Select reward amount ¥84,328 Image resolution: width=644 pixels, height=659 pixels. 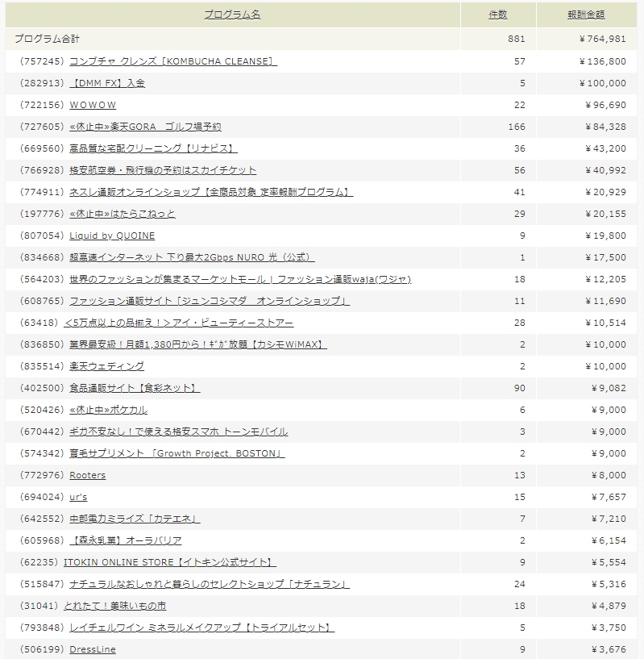click(x=605, y=127)
